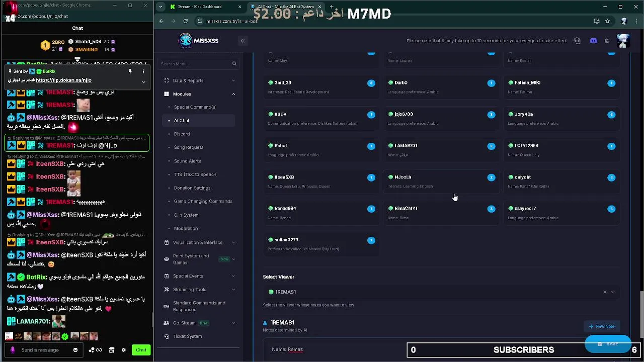Open the Discord icon in header
Image resolution: width=644 pixels, height=362 pixels.
[x=593, y=41]
